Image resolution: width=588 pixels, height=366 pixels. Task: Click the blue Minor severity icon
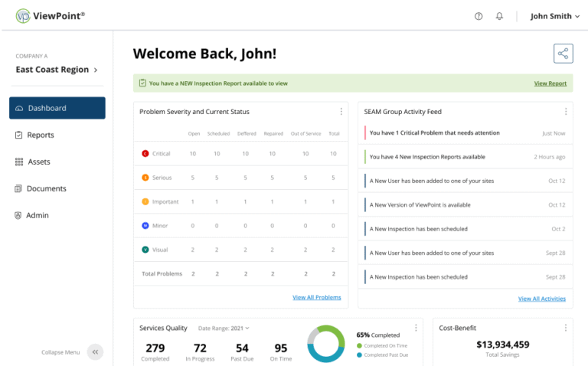[x=145, y=226]
